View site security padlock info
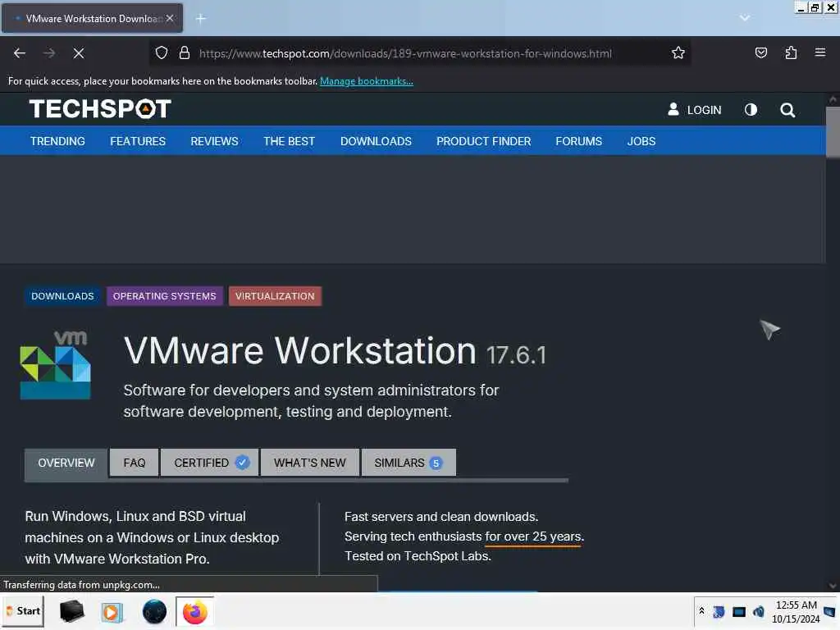 pyautogui.click(x=185, y=53)
